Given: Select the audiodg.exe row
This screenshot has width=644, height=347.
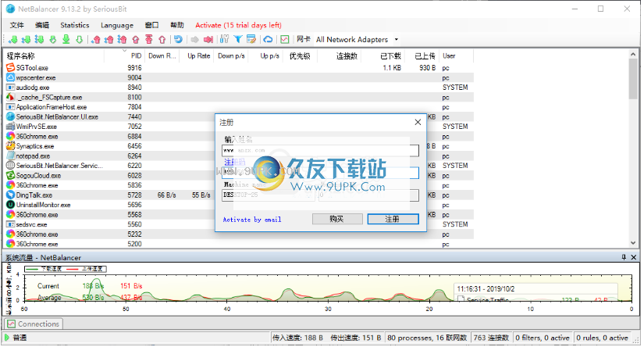Looking at the screenshot, I should [x=240, y=88].
